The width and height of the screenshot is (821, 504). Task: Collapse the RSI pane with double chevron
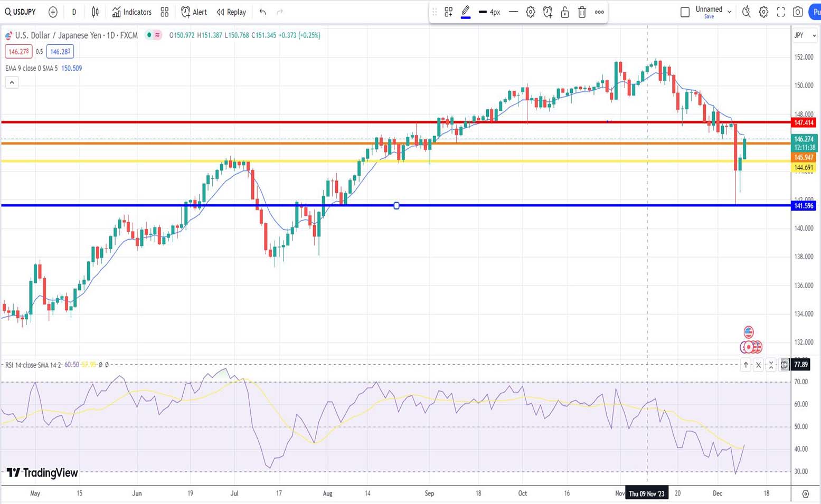tap(771, 365)
